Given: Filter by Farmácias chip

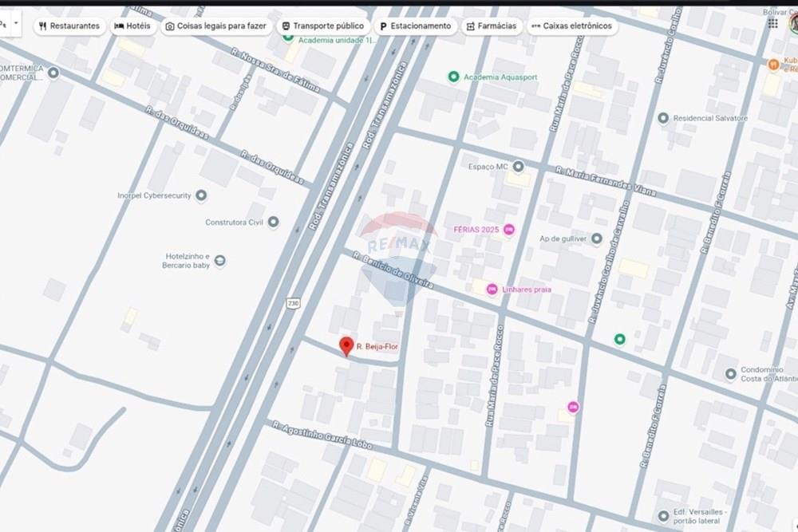Looking at the screenshot, I should point(492,26).
